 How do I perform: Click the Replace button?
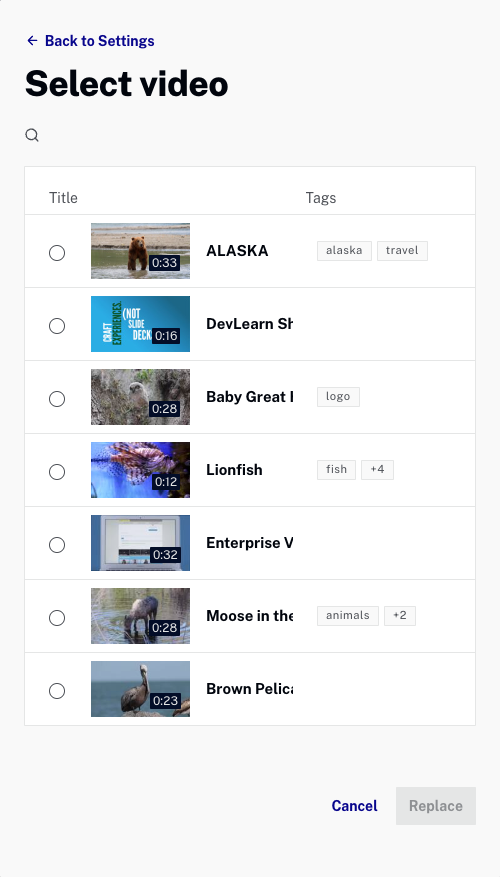pyautogui.click(x=436, y=806)
